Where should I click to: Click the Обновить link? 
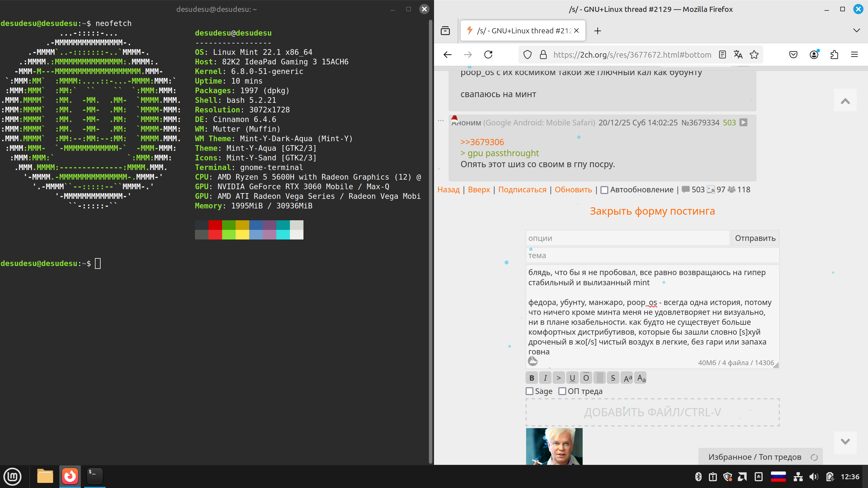[x=573, y=189]
